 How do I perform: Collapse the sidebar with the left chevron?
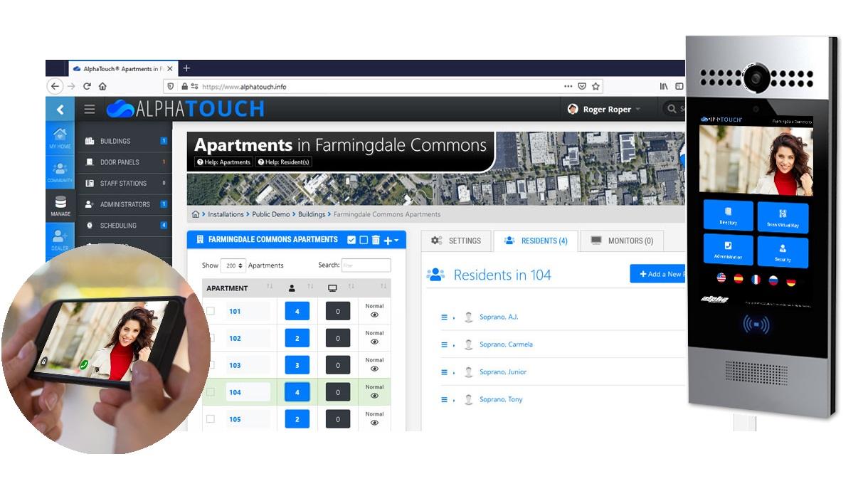point(60,109)
